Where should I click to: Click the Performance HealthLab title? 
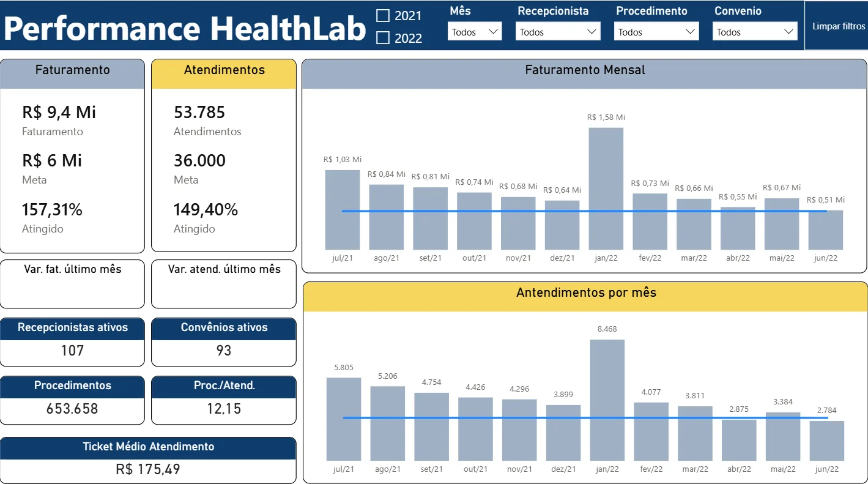(x=185, y=28)
